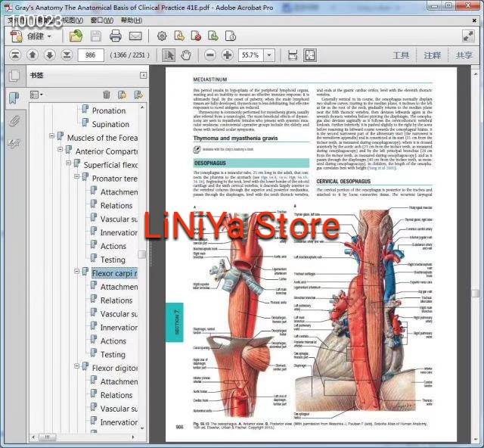Viewport: 484px width, 448px height.
Task: Open the attachments paperclip panel
Action: 14,121
